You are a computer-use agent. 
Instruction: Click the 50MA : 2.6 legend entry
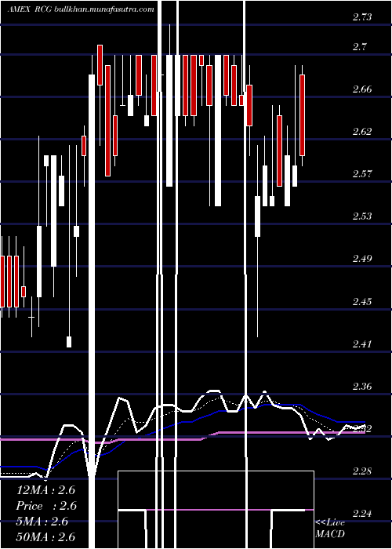[x=45, y=537]
